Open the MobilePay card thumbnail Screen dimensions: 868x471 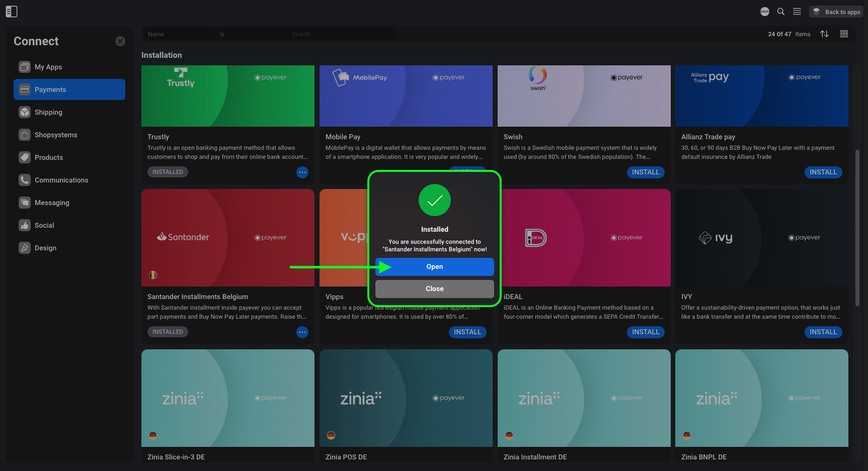[406, 96]
